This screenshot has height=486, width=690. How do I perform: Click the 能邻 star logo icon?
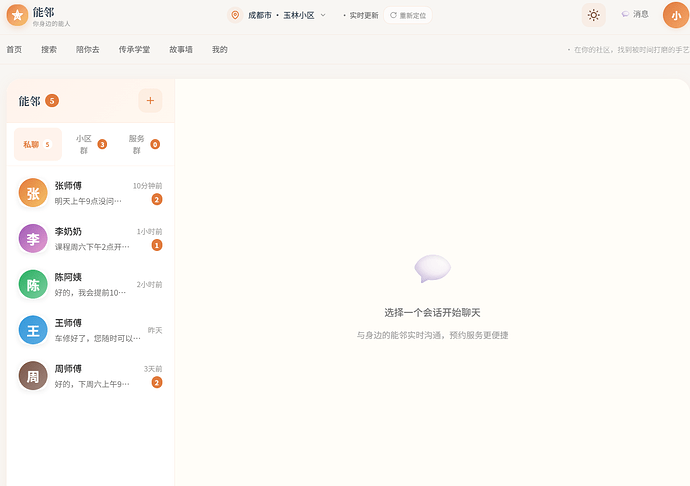click(17, 15)
